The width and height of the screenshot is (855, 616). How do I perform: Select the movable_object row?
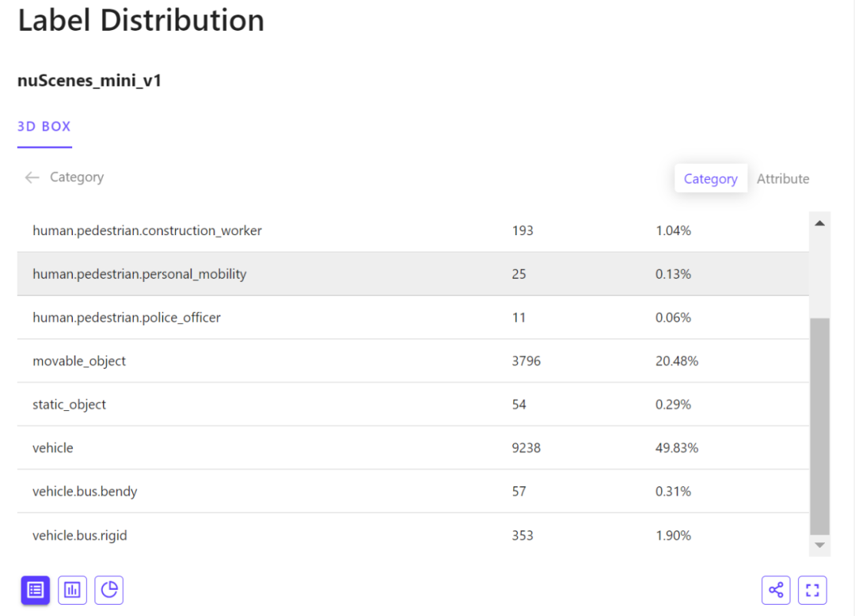point(79,361)
